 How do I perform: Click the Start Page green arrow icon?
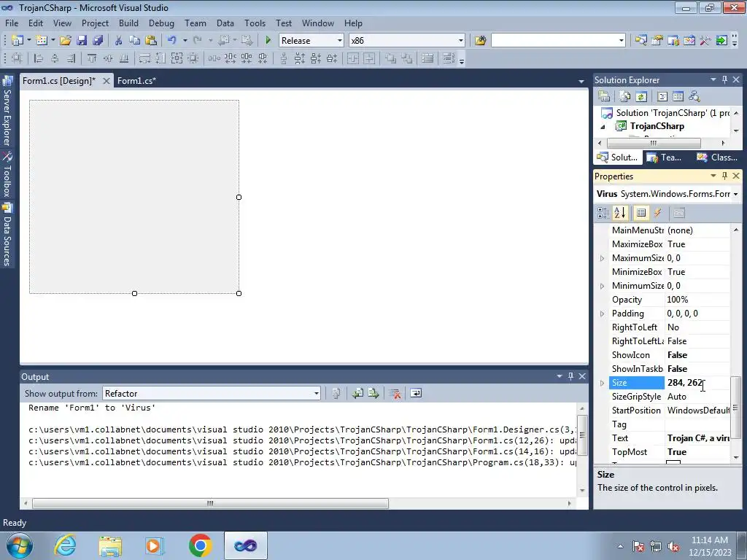721,41
